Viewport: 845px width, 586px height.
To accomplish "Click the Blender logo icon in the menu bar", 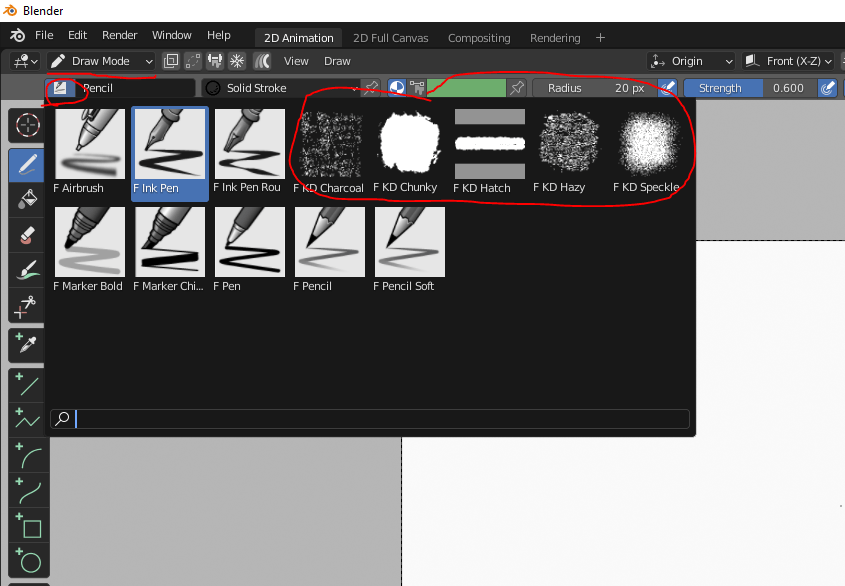I will tap(17, 36).
